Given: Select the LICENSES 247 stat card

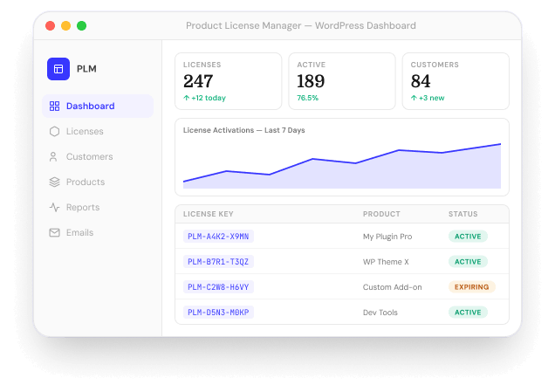Looking at the screenshot, I should [229, 81].
